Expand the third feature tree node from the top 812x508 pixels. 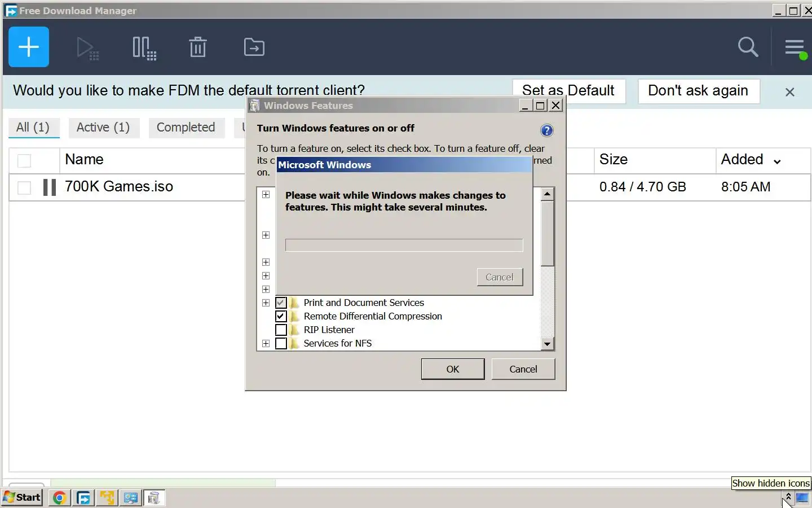(266, 262)
